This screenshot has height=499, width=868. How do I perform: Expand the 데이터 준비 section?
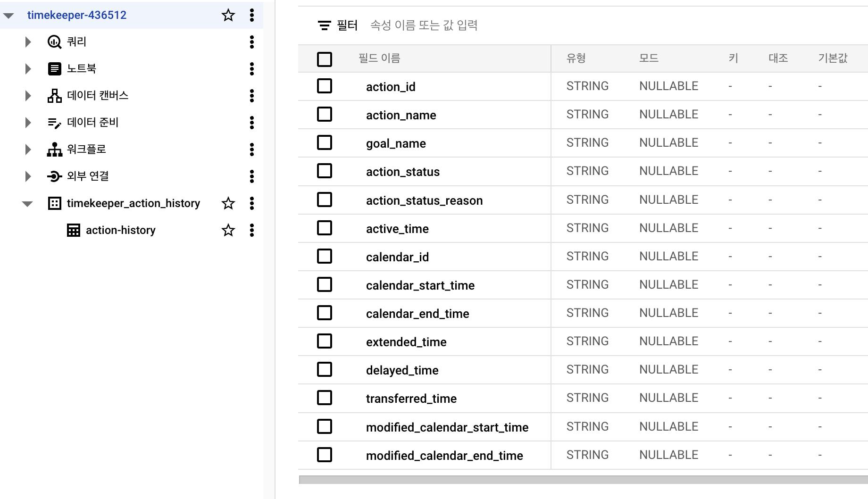[27, 122]
